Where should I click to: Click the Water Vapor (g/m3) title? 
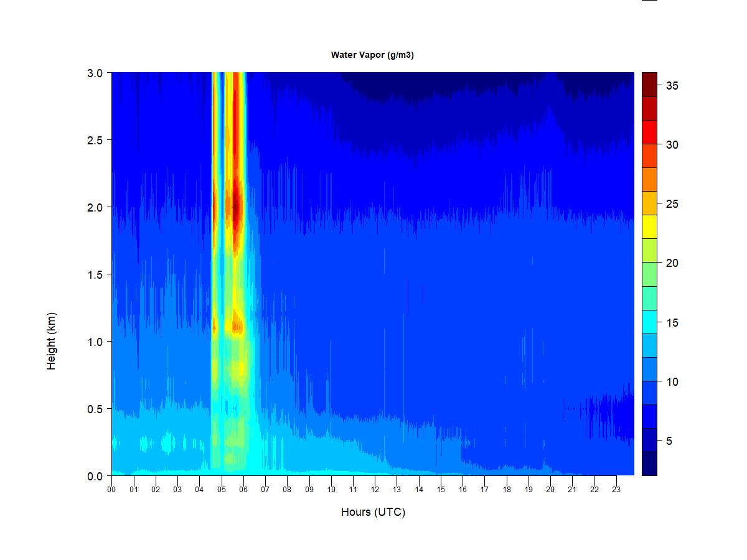click(x=372, y=55)
